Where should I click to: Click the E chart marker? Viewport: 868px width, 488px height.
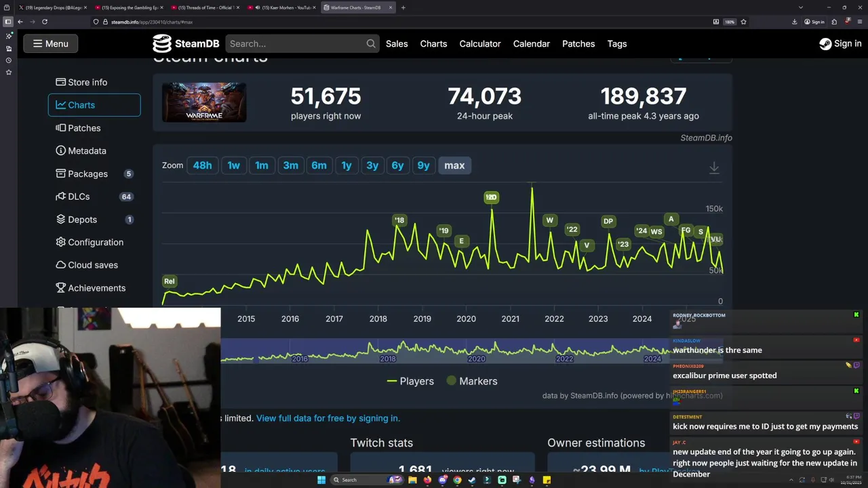point(462,241)
